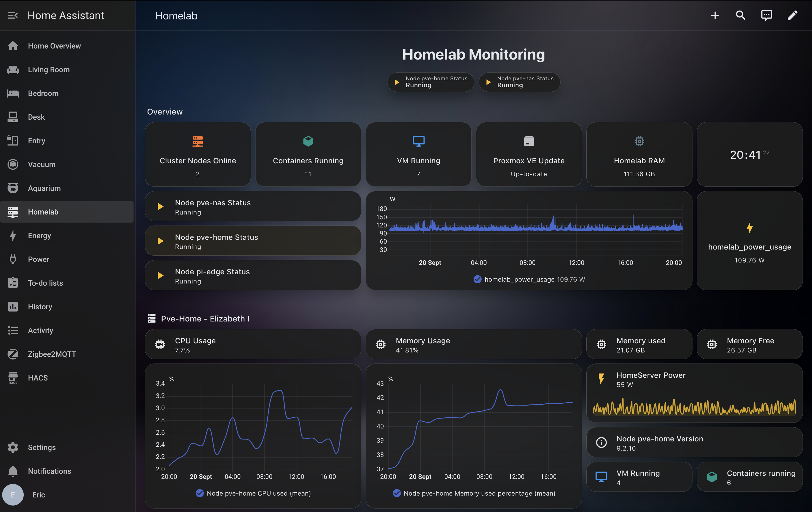Open search with the magnifier icon
The image size is (812, 512).
[x=741, y=16]
